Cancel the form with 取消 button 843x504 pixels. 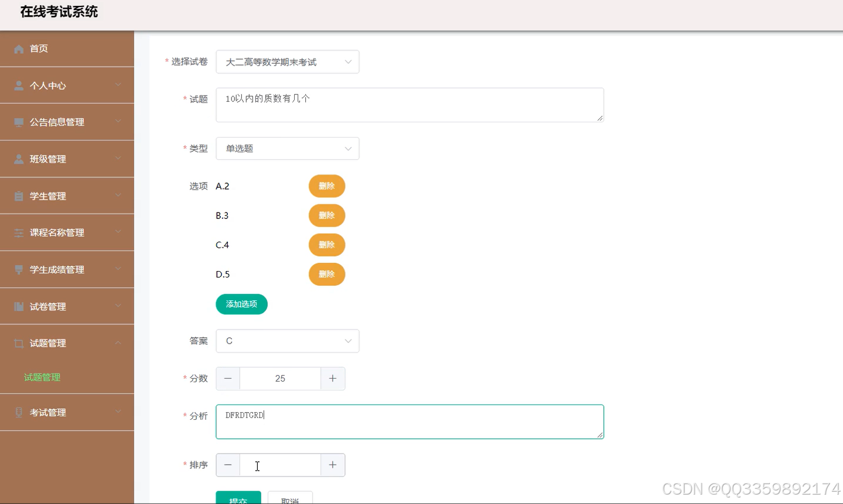tap(290, 498)
